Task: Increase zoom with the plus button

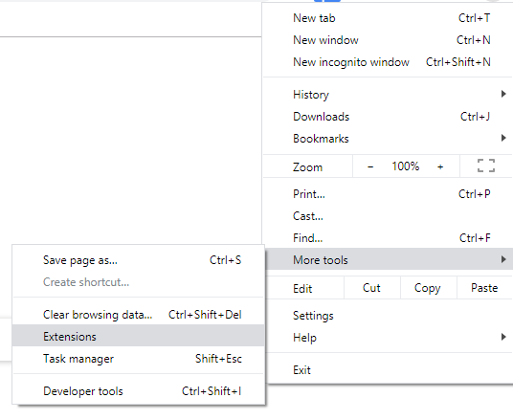Action: 440,166
